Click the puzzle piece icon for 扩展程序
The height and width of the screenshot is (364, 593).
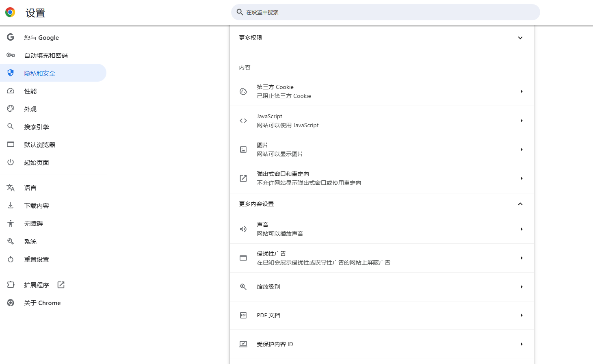click(11, 285)
